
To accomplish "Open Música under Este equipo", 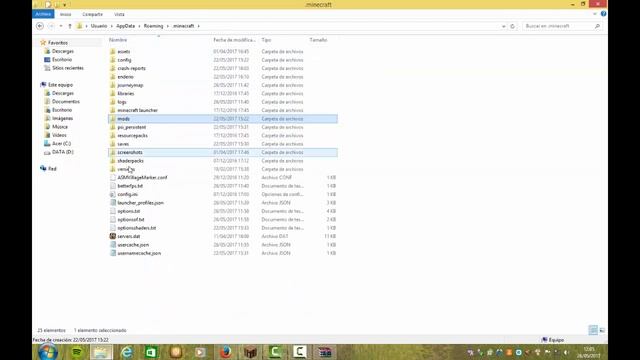I will click(x=60, y=127).
